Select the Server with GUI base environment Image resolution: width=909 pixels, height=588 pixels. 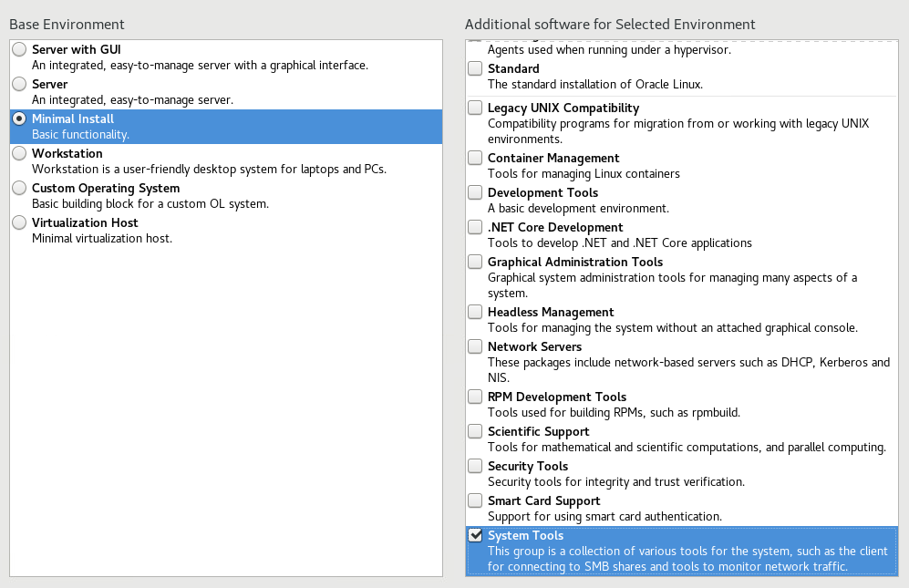[19, 49]
